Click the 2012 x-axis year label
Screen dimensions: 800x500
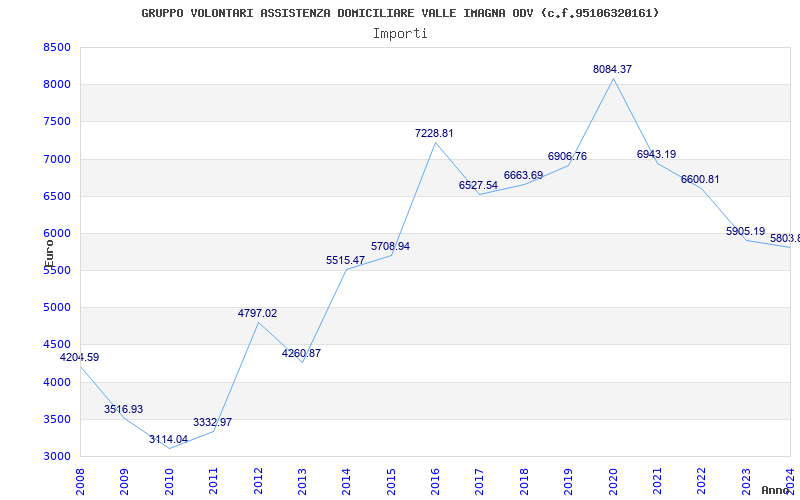pos(258,481)
